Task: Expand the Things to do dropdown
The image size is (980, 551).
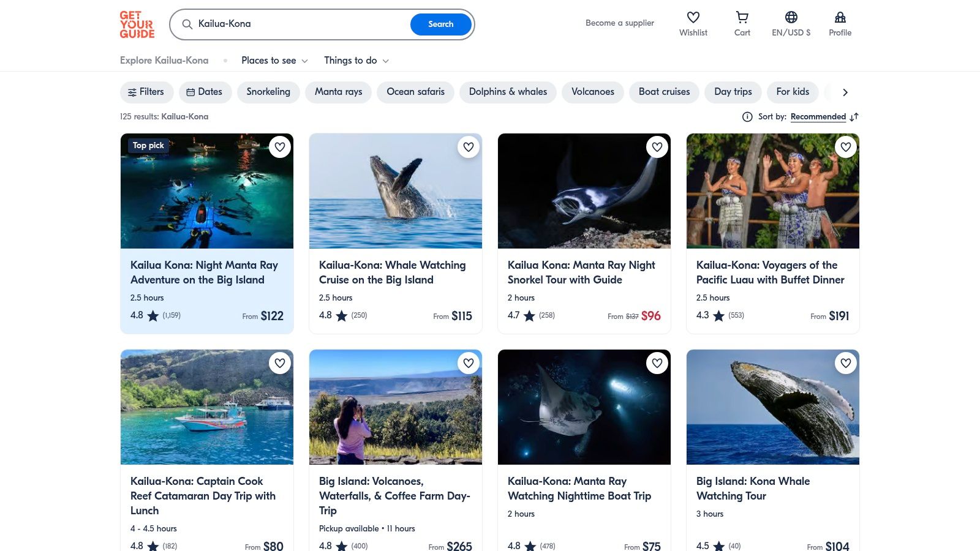Action: pos(356,61)
